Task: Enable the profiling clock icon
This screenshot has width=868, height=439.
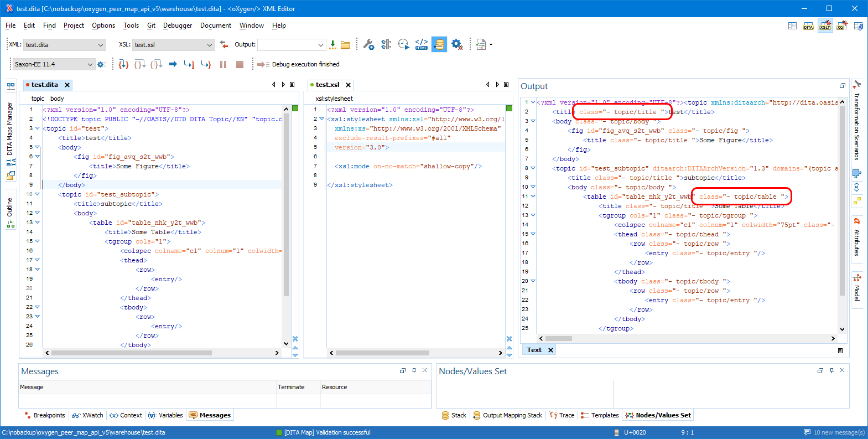Action: pos(404,44)
